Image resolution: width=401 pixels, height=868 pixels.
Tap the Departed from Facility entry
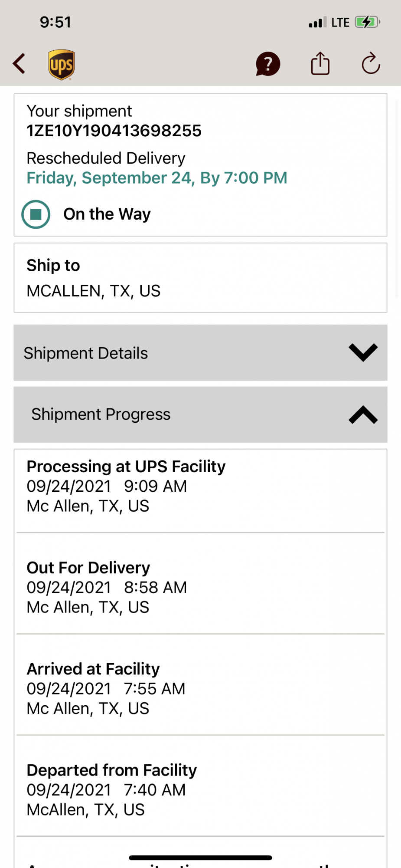[x=111, y=789]
